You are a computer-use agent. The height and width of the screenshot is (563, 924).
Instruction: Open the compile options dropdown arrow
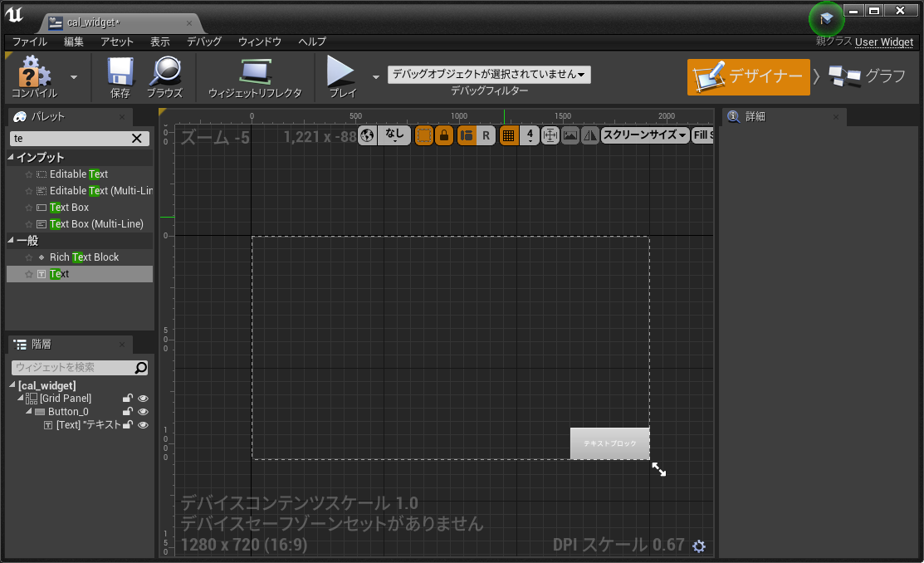[74, 77]
